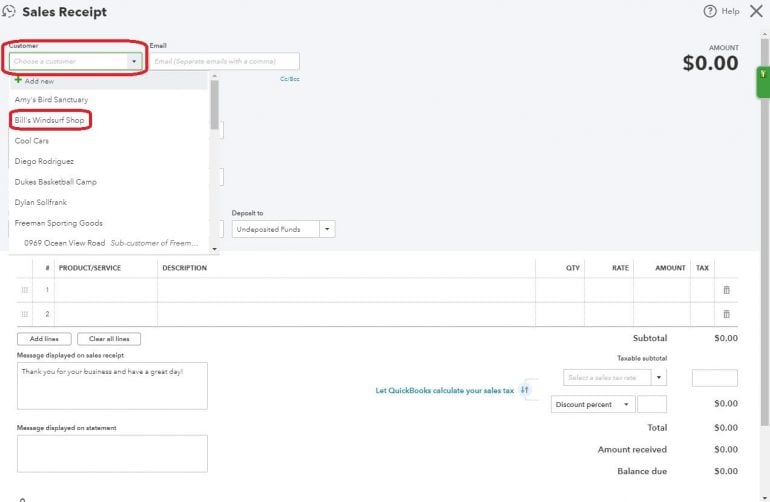Open the Discount percent dropdown

(x=626, y=404)
